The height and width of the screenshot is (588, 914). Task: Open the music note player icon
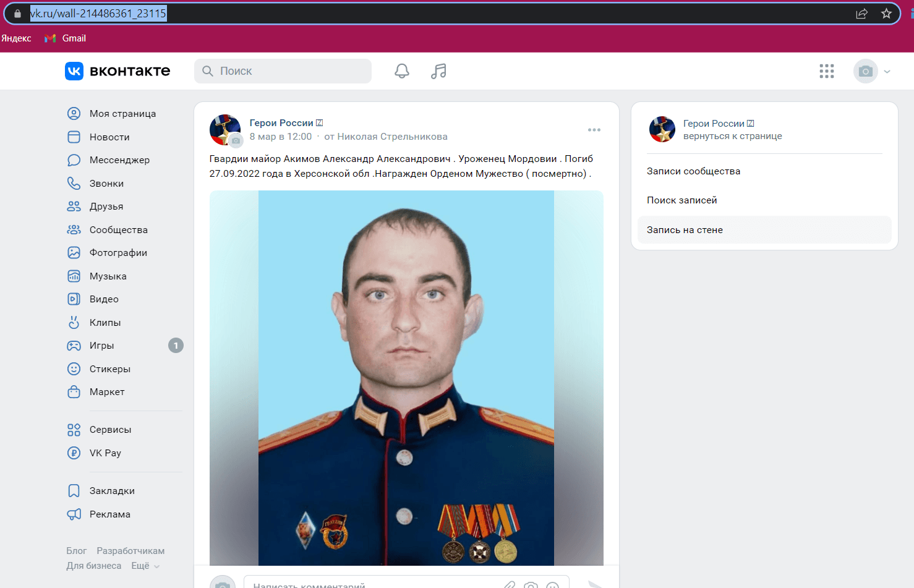pyautogui.click(x=438, y=71)
